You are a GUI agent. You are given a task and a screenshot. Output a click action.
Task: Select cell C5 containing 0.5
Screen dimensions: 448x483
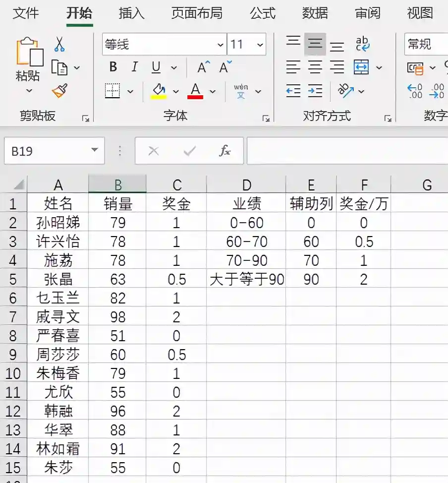176,279
